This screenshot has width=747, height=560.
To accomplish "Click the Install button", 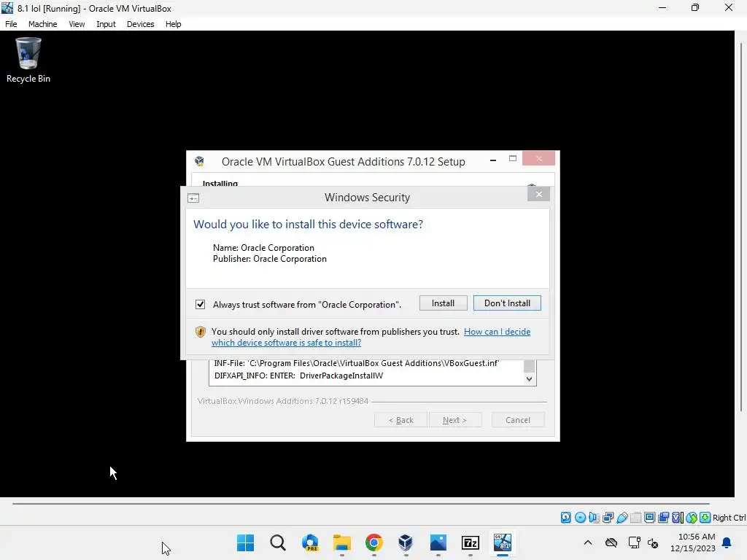I will (443, 303).
